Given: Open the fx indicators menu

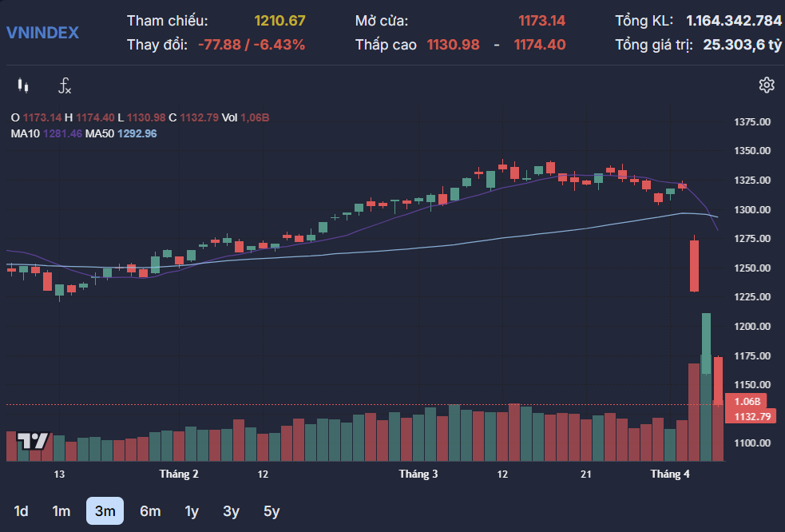Looking at the screenshot, I should [x=65, y=85].
